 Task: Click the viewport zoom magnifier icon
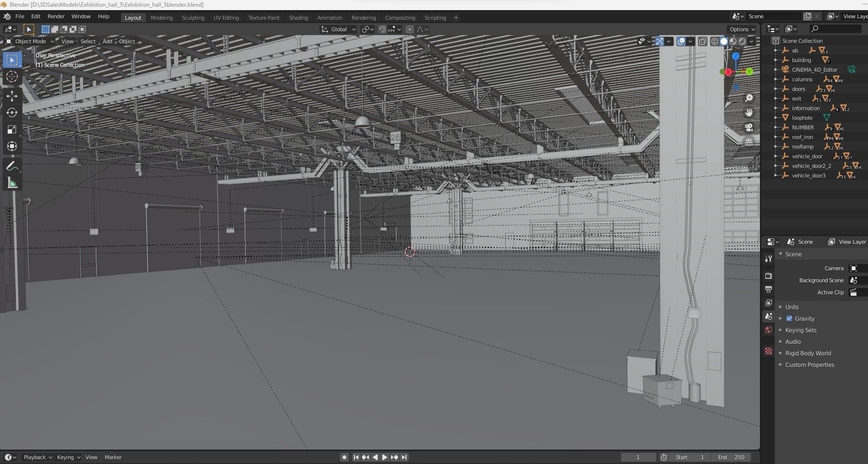pyautogui.click(x=749, y=98)
